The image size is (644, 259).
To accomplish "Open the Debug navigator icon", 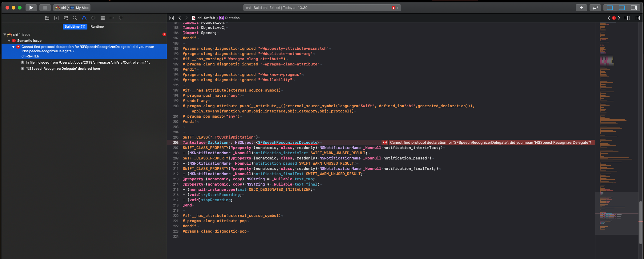I will click(102, 18).
